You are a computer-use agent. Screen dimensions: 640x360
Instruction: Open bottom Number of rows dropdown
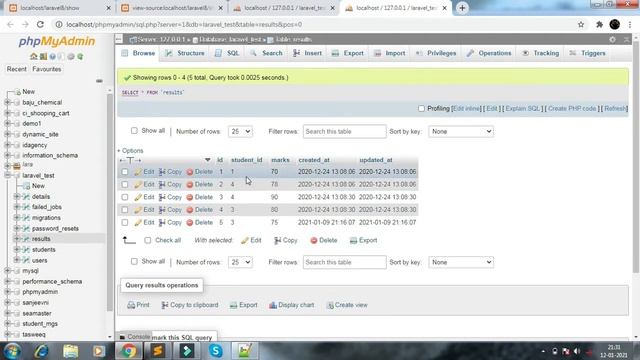(240, 262)
